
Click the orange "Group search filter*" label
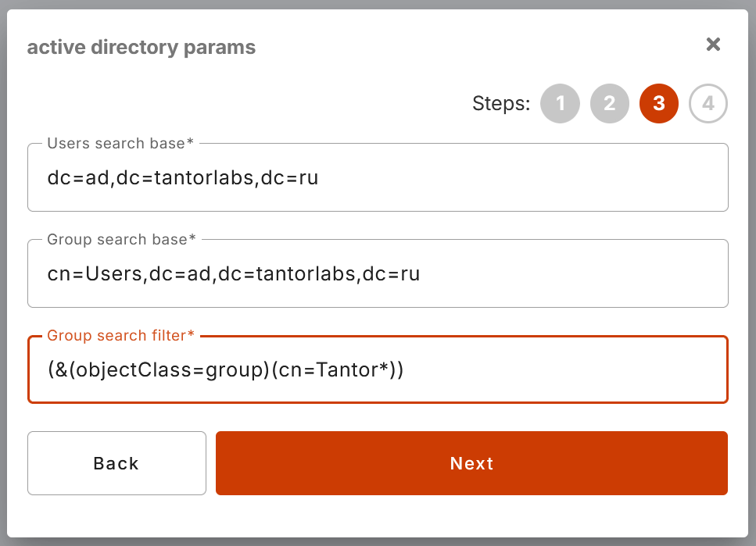click(120, 335)
